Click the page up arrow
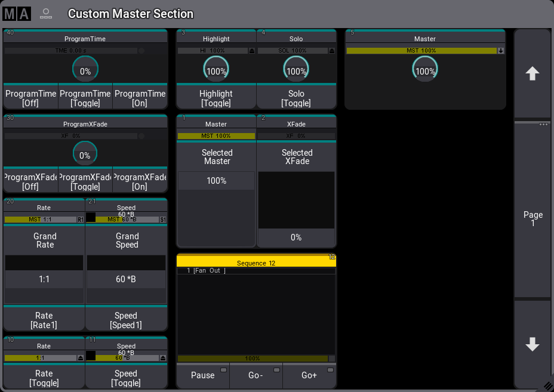 coord(532,73)
